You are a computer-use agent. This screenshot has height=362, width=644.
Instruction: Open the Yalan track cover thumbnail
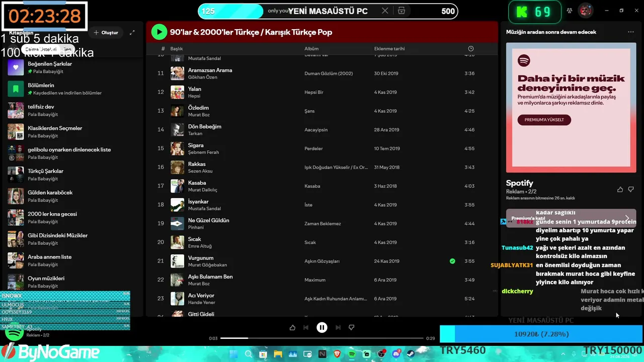[177, 92]
